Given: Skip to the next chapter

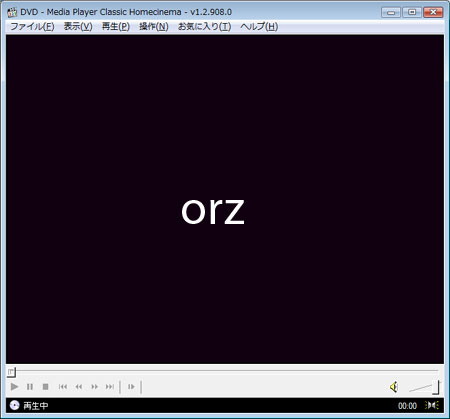Looking at the screenshot, I should 110,387.
